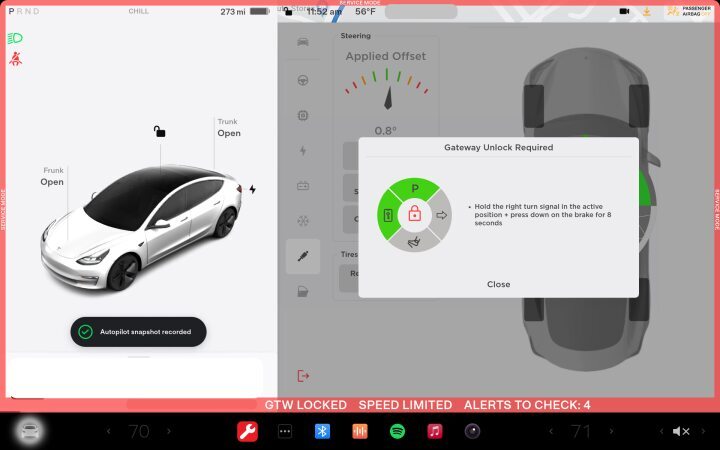Open the all apps three-dot launcher
720x450 pixels.
point(284,431)
